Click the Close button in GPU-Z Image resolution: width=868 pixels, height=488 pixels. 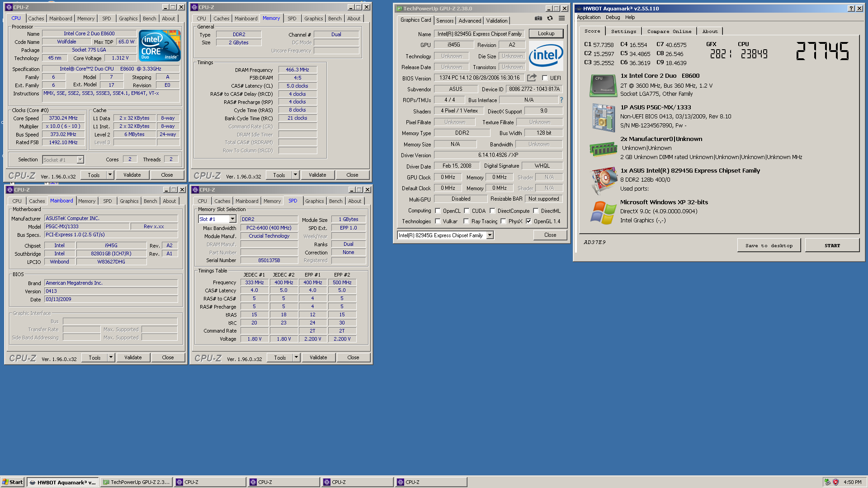coord(550,235)
